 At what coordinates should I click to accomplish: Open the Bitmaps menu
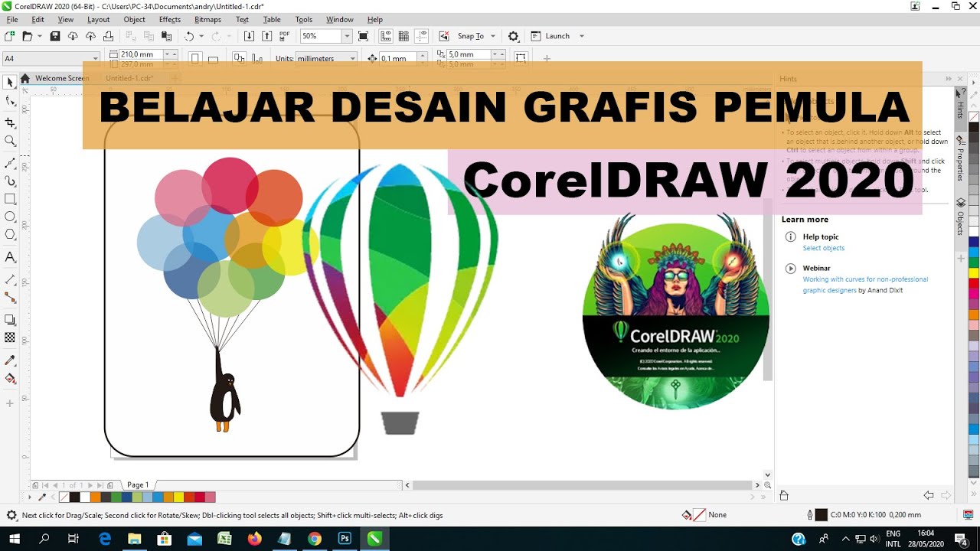207,19
